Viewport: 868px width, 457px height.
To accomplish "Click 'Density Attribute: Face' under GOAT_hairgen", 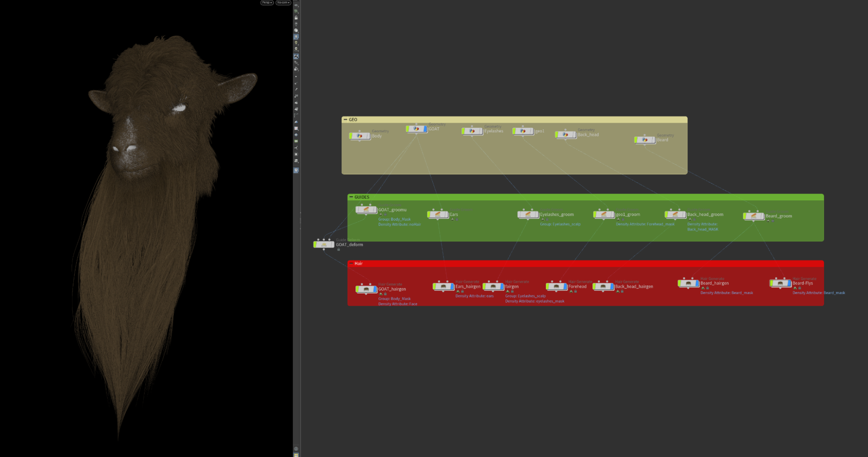I will click(398, 304).
